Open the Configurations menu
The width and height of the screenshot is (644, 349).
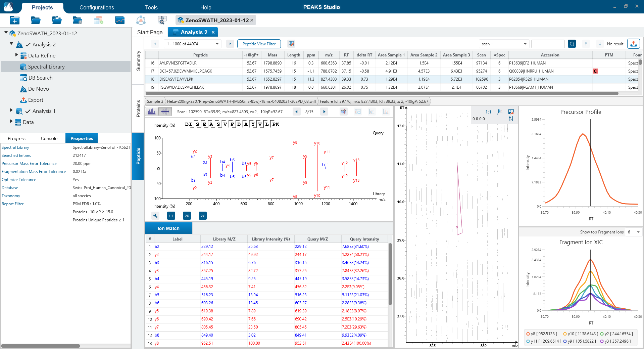coord(97,7)
